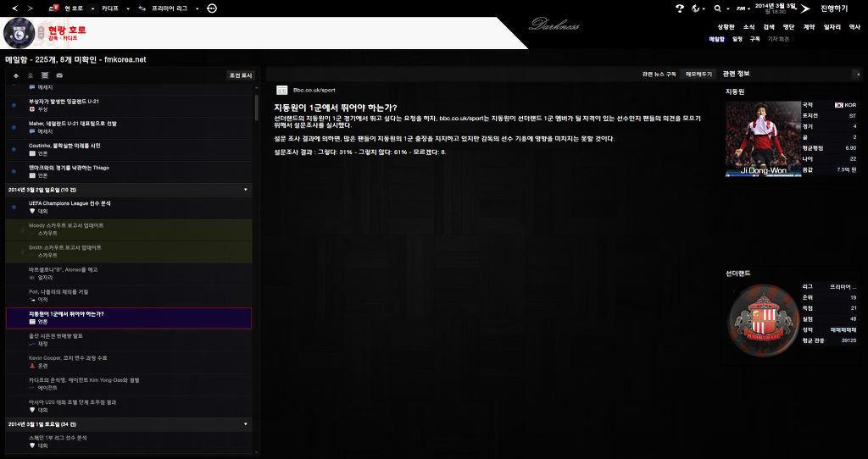Open message 울산 시즌권 판매량 발표
The width and height of the screenshot is (868, 459).
129,340
